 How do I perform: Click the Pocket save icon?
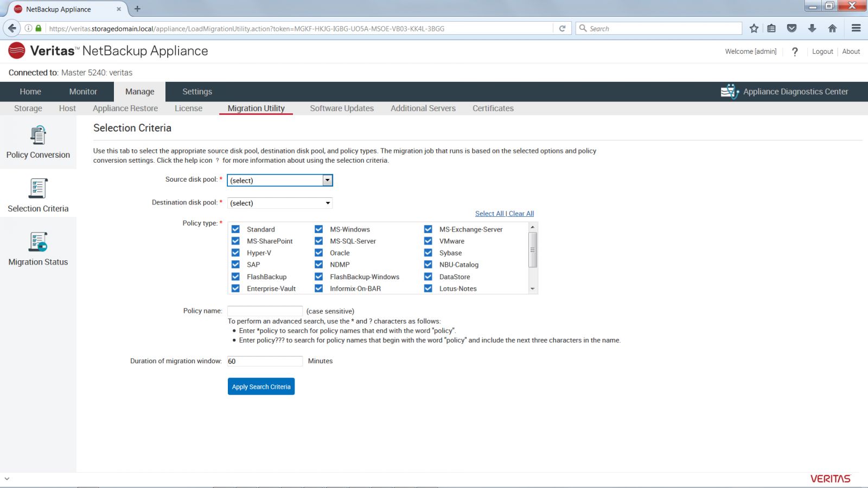792,28
